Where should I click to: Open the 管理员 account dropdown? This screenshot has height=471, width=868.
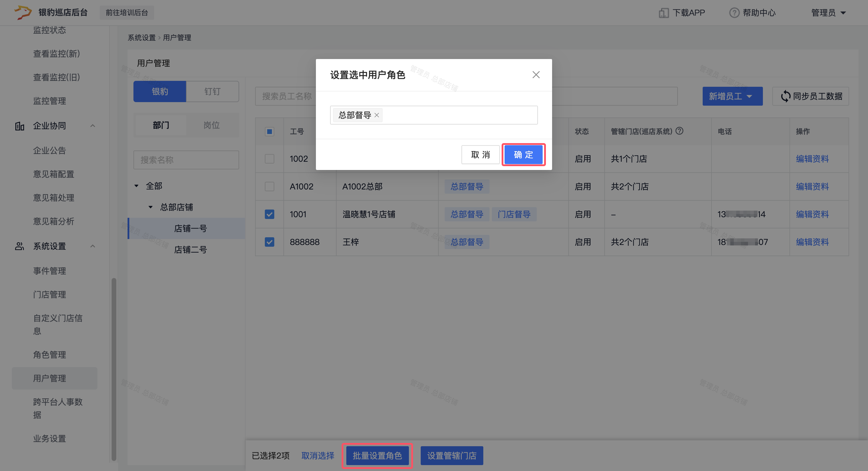pyautogui.click(x=828, y=13)
